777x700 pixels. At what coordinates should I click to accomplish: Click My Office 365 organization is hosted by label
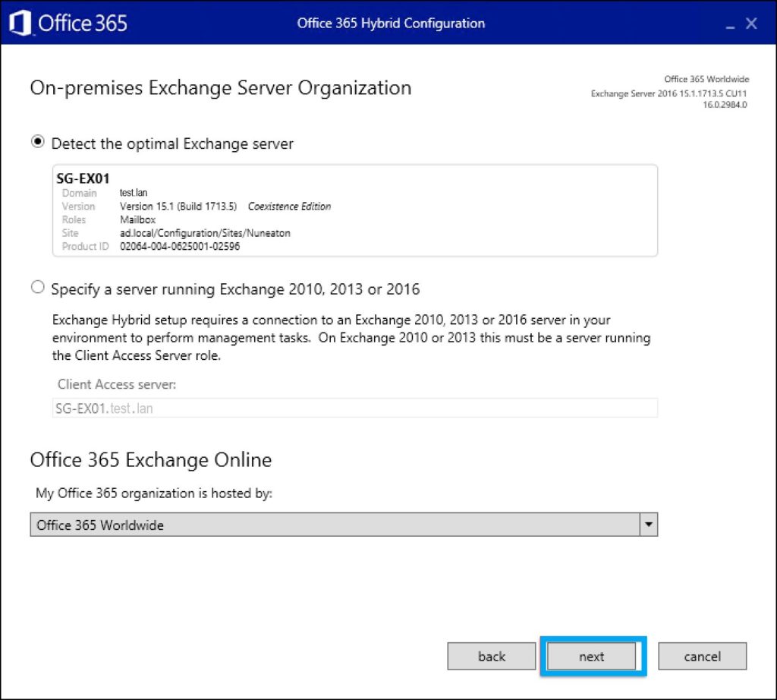point(154,493)
